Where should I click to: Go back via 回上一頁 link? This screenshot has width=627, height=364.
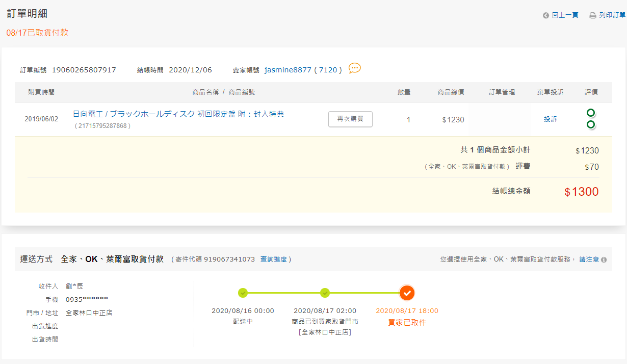tap(565, 15)
